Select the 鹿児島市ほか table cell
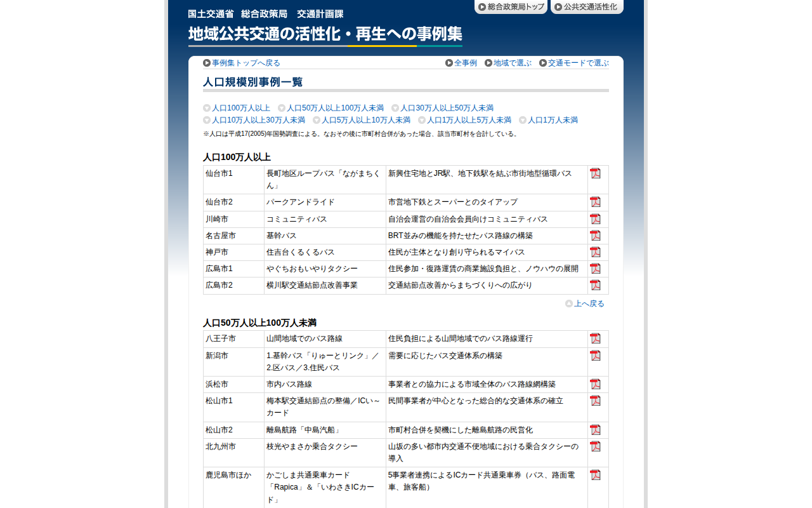 [x=233, y=488]
